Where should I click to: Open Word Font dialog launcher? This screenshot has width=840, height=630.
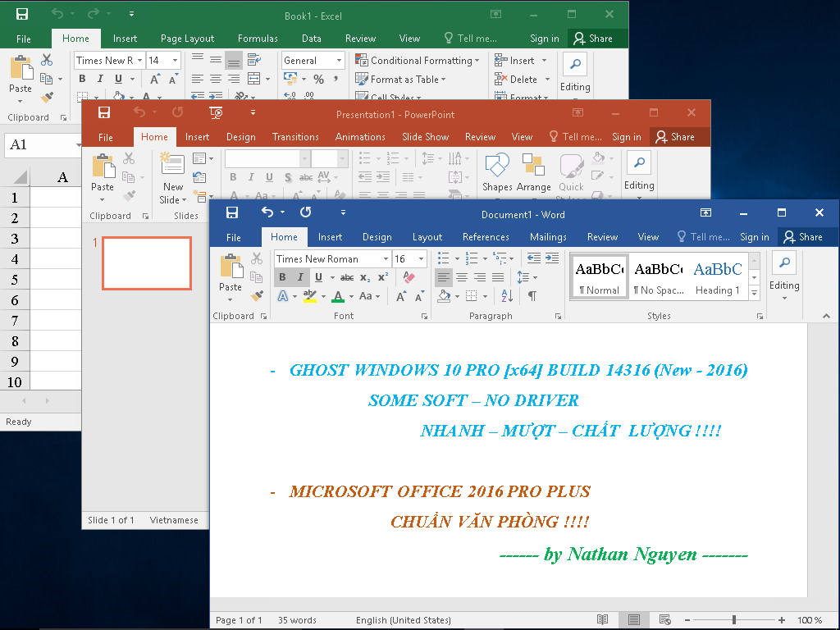(x=424, y=317)
